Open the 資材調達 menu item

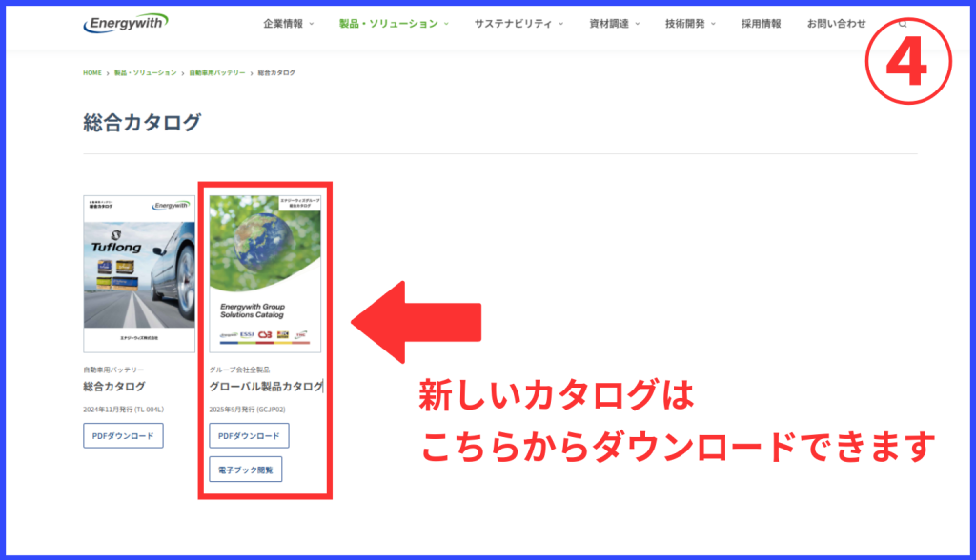point(609,24)
